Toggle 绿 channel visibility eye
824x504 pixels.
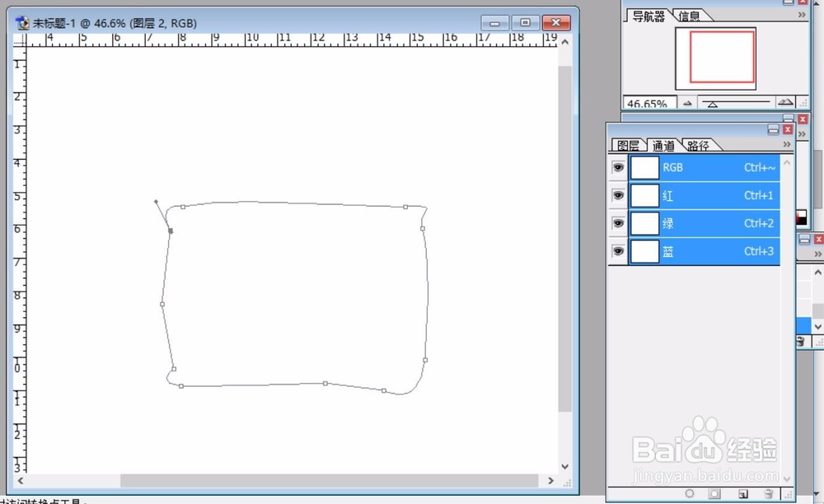point(618,223)
